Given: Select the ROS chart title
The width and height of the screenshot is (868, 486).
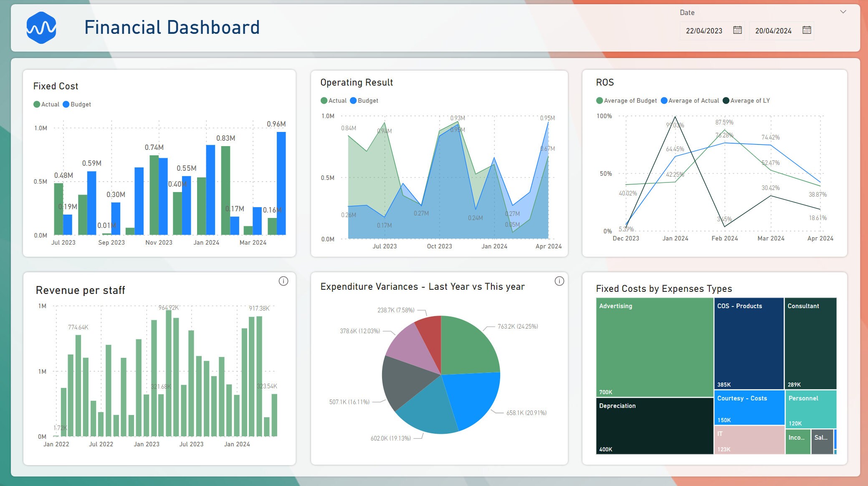Looking at the screenshot, I should pos(604,82).
